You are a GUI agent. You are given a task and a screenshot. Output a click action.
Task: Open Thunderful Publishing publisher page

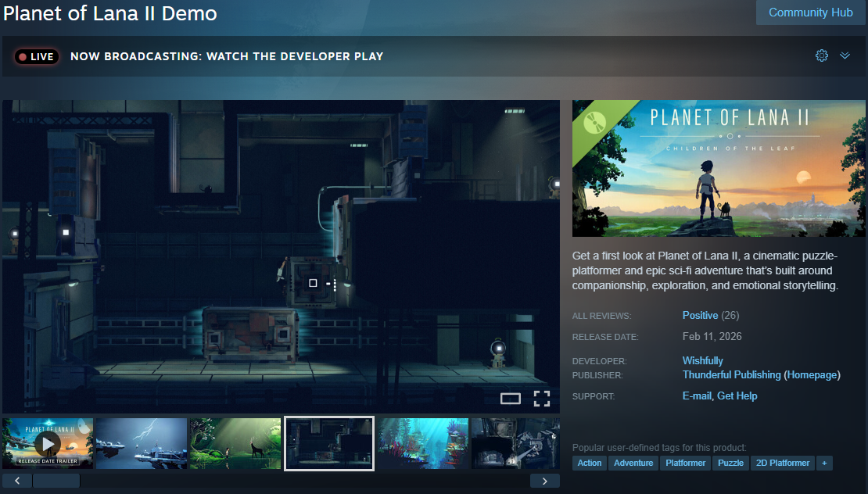731,375
